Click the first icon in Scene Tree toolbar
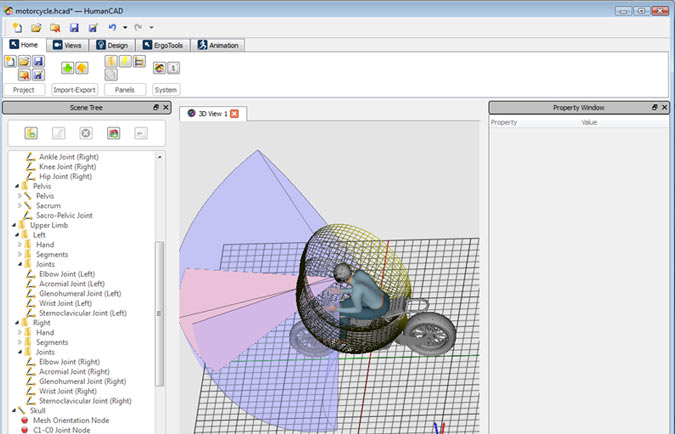Viewport: 675px width, 434px height. pyautogui.click(x=32, y=133)
